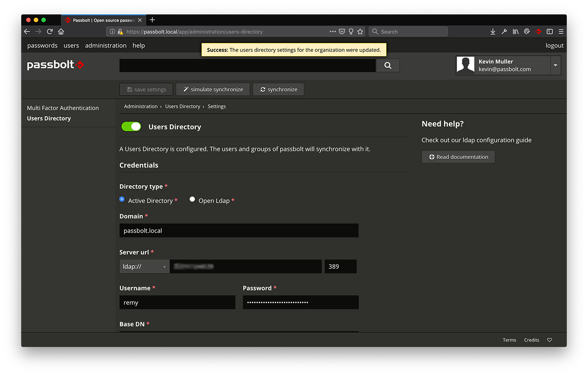Select the Open Ldap radio button
The image size is (588, 375).
click(x=192, y=199)
